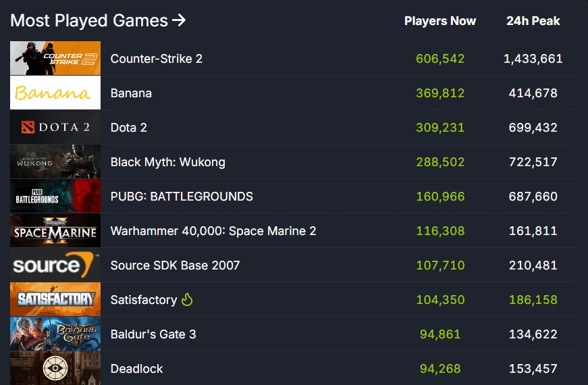The height and width of the screenshot is (385, 588).
Task: Open the Deadlock eye logo thumbnail
Action: coord(55,368)
